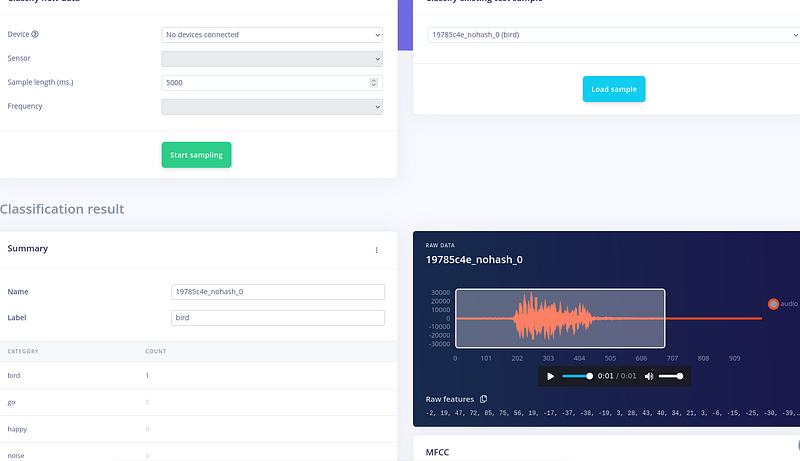800x461 pixels.
Task: Click the highlighted waveform window in chart
Action: click(x=560, y=318)
